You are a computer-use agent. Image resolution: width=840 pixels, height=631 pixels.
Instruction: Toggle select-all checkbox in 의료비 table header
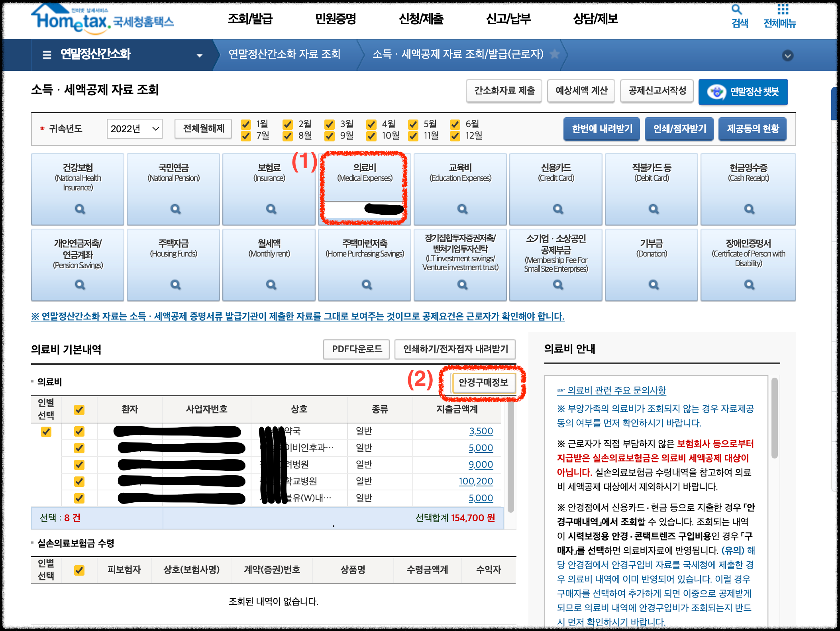pos(79,410)
